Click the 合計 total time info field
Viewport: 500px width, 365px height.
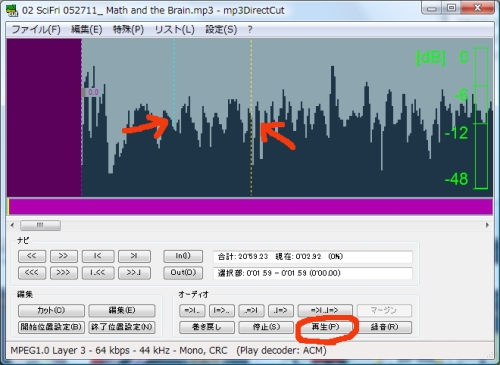pyautogui.click(x=313, y=257)
